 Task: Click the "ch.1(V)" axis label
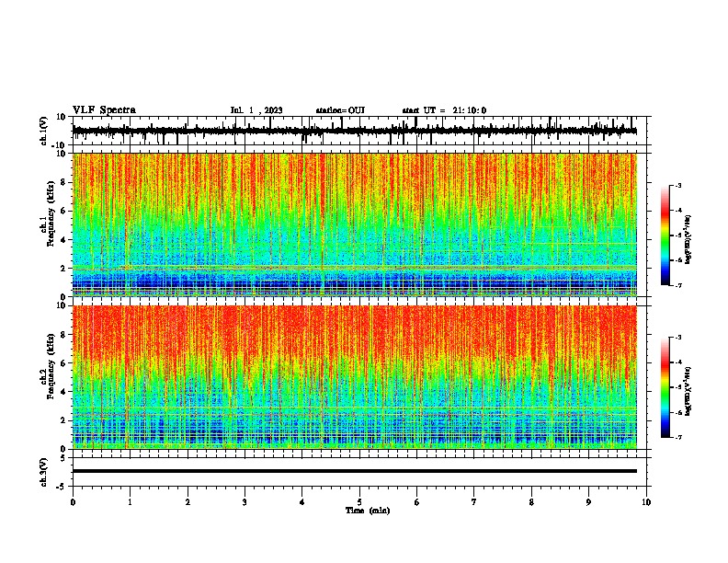point(44,131)
